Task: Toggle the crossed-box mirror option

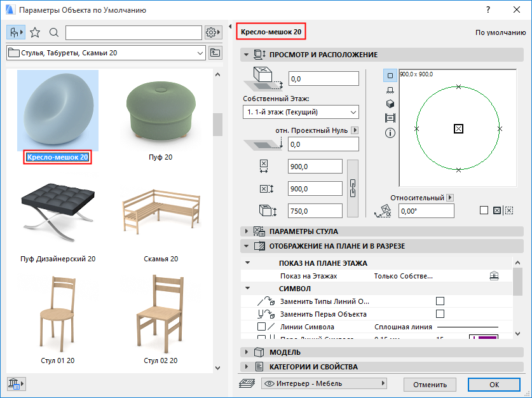Action: (496, 210)
